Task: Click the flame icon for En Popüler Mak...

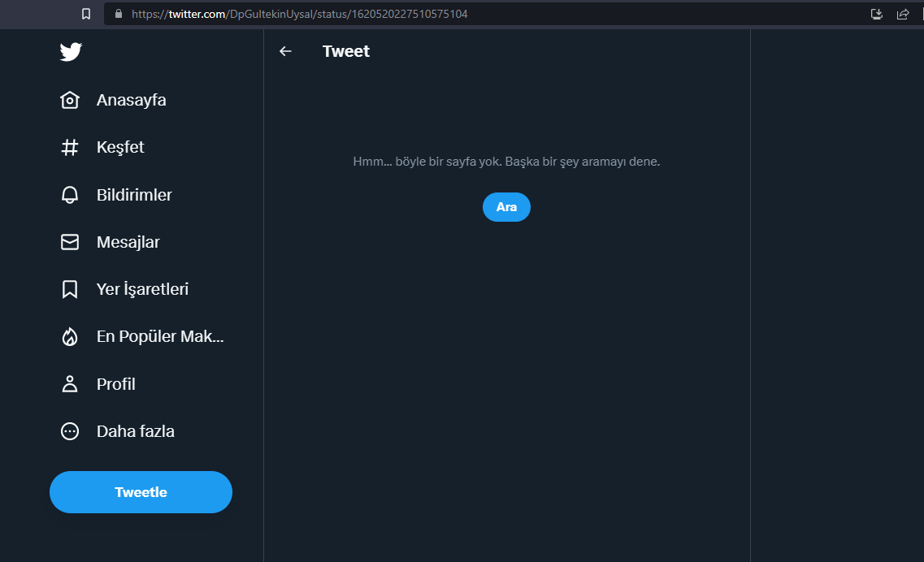Action: 70,336
